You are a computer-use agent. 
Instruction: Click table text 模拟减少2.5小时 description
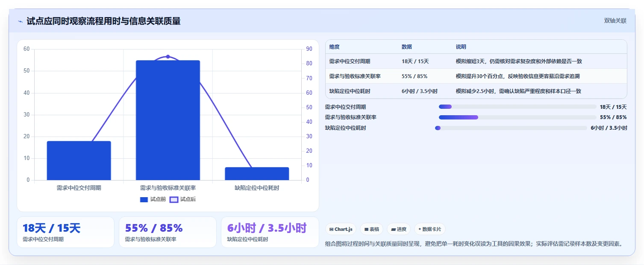[518, 91]
